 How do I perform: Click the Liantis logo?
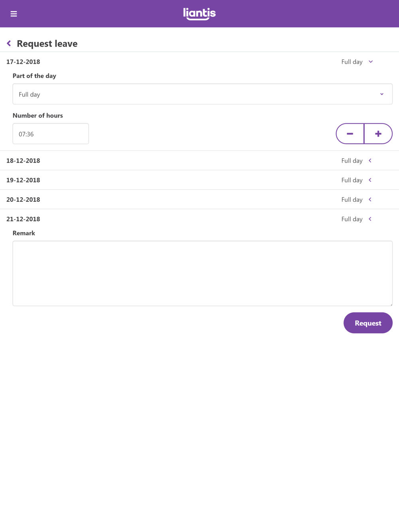[199, 14]
